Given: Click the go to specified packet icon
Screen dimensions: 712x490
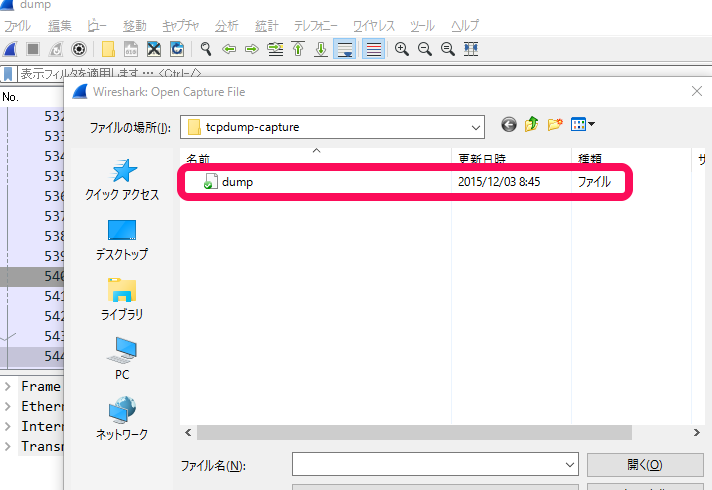Looking at the screenshot, I should tap(275, 49).
